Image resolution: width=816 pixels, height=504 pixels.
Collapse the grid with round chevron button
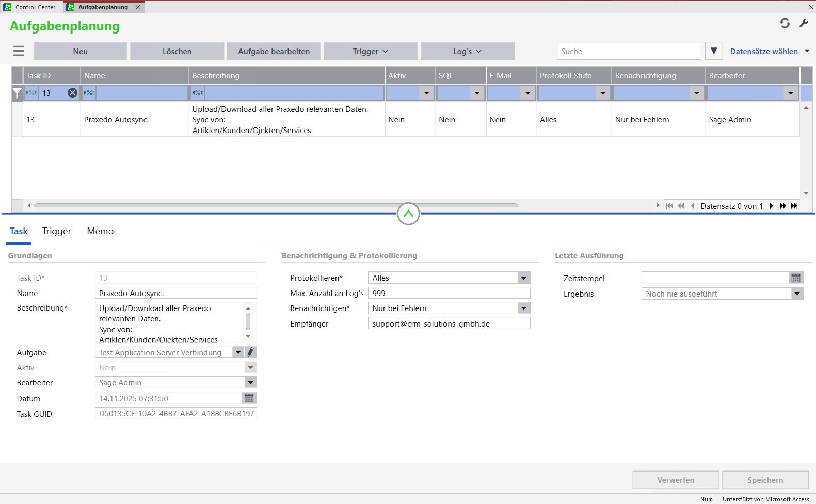pyautogui.click(x=408, y=214)
